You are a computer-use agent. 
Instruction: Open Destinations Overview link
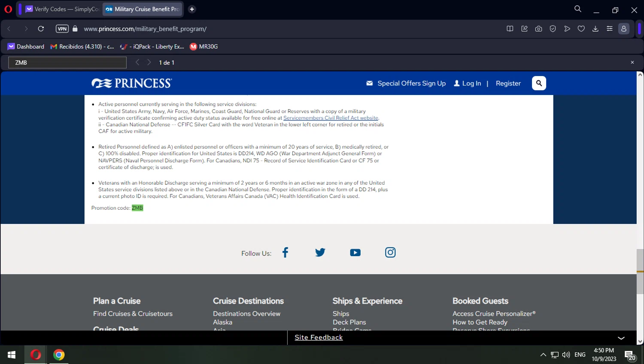246,314
